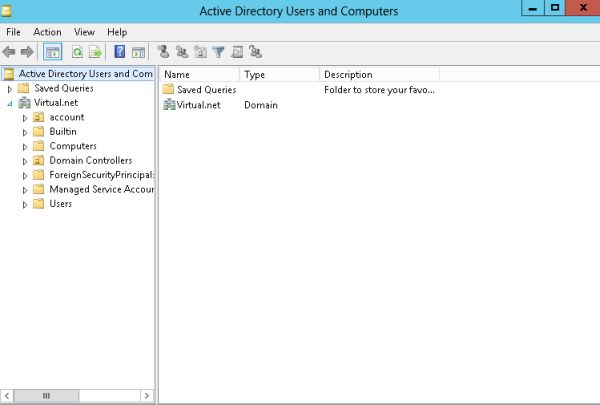
Task: Select the Builtin tree item
Action: pos(63,132)
